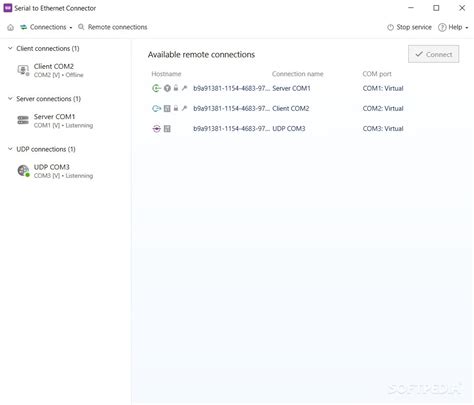The width and height of the screenshot is (474, 405).
Task: Collapse the Server connections group
Action: tap(10, 99)
